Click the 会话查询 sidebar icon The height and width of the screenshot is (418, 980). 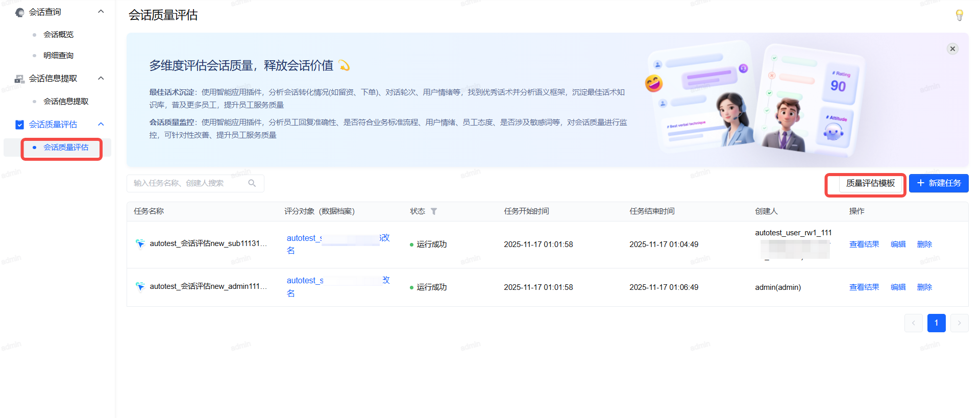[19, 12]
